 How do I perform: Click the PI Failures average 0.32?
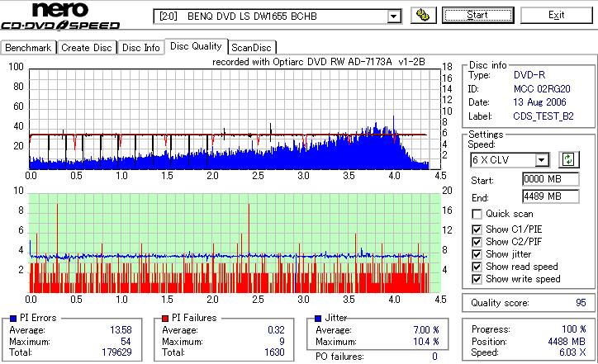(x=276, y=329)
